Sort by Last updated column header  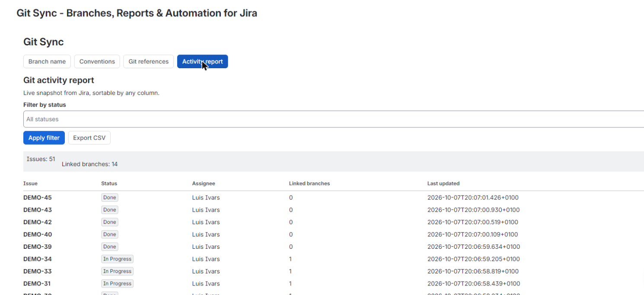[x=443, y=184]
